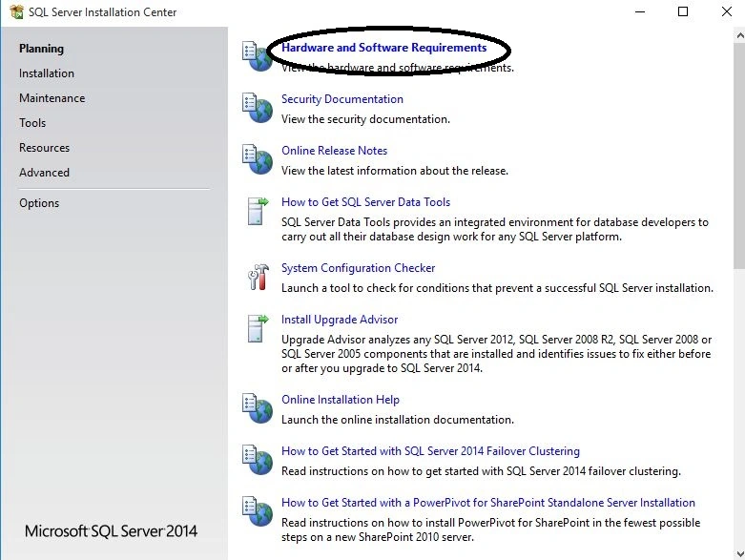Click the PowerPivot install instructions description

[x=491, y=530]
